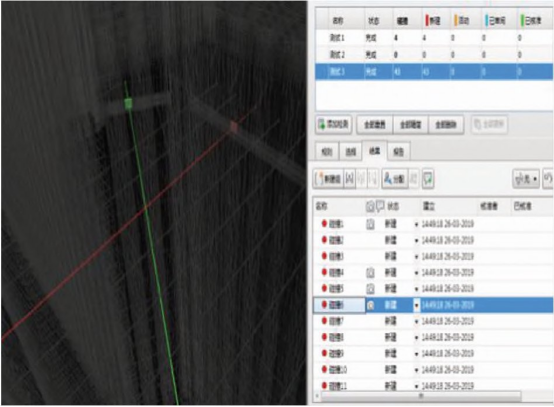Viewport: 554px width, 407px height.
Task: Click Compact All (全部精简) button
Action: [x=411, y=124]
